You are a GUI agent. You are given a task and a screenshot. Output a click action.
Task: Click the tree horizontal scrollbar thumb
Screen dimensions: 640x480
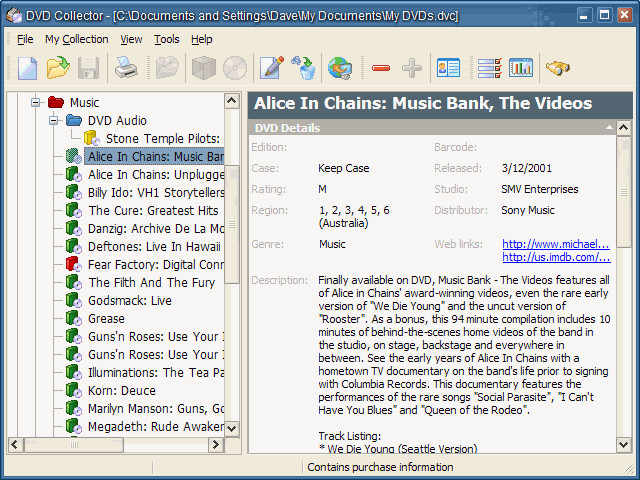coord(74,444)
